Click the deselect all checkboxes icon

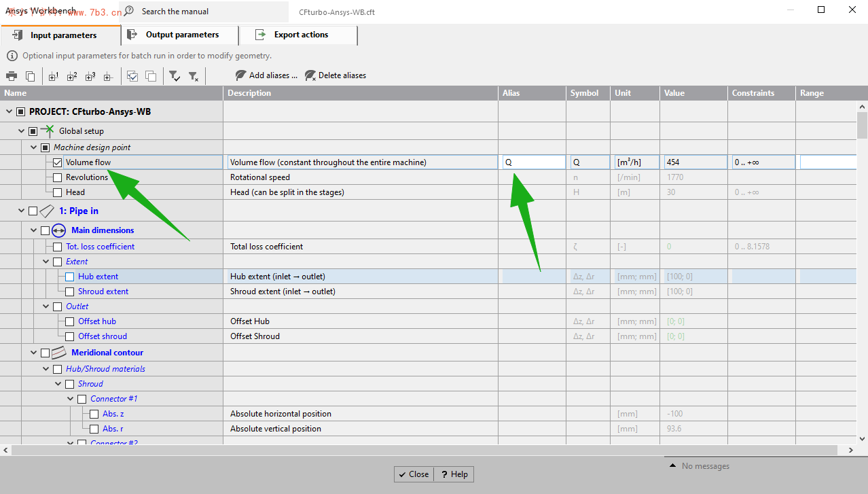point(151,76)
